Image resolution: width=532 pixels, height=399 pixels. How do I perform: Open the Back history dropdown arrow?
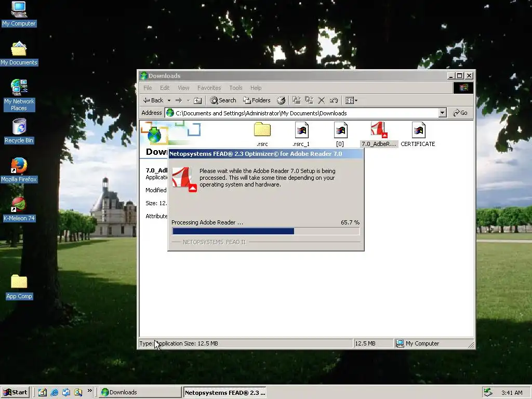pyautogui.click(x=169, y=100)
